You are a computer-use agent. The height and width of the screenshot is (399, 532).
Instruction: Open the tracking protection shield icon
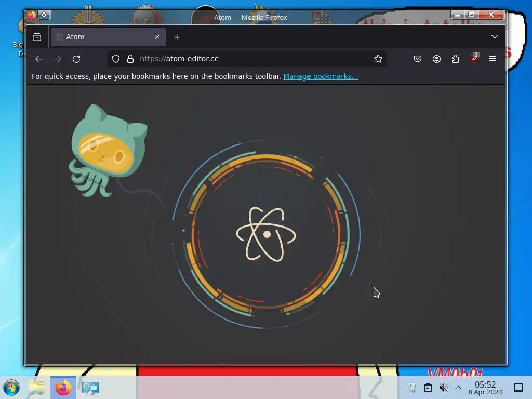pos(116,59)
